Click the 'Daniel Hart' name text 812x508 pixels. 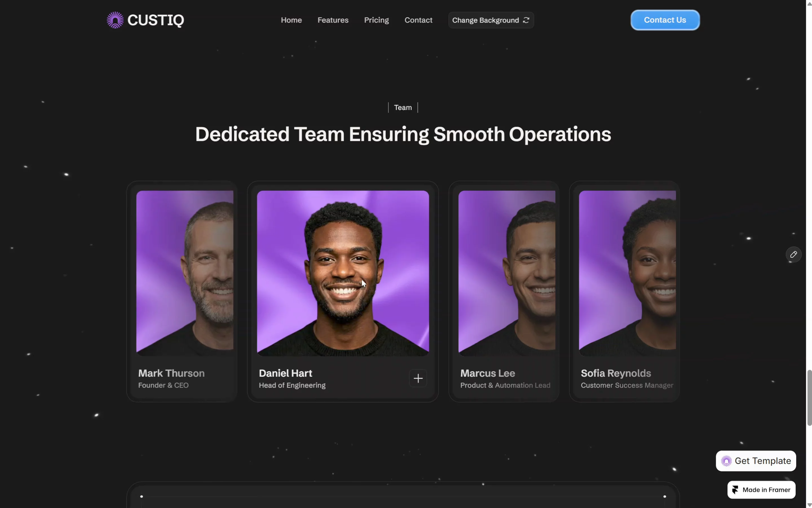point(285,373)
